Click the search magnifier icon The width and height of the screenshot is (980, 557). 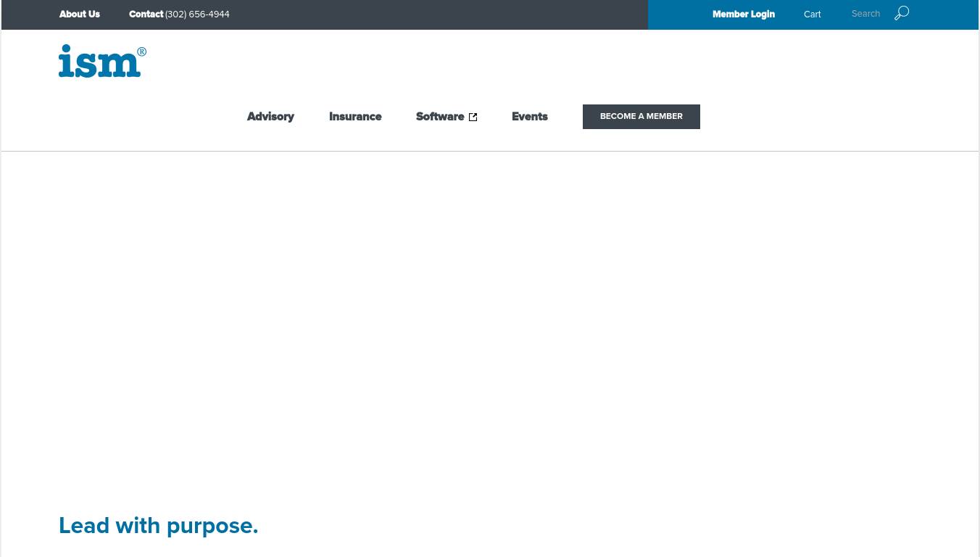tap(902, 14)
